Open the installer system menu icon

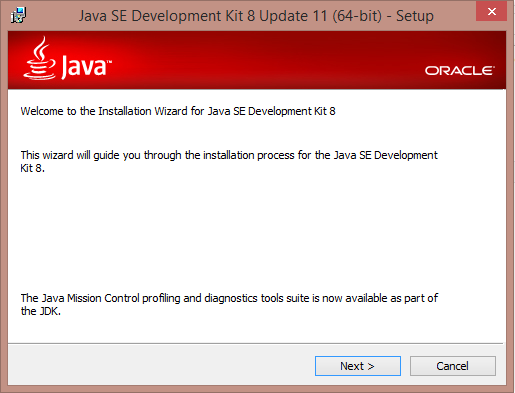tap(18, 15)
